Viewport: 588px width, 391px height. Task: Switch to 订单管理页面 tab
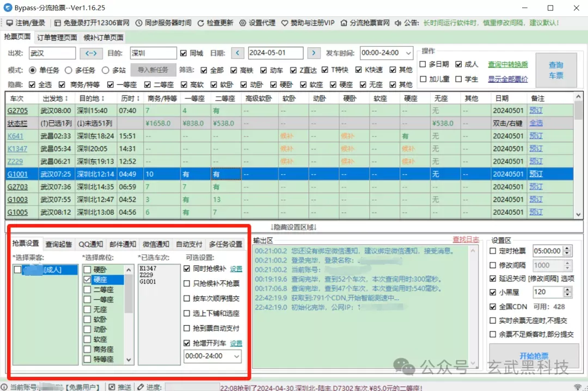click(x=57, y=38)
